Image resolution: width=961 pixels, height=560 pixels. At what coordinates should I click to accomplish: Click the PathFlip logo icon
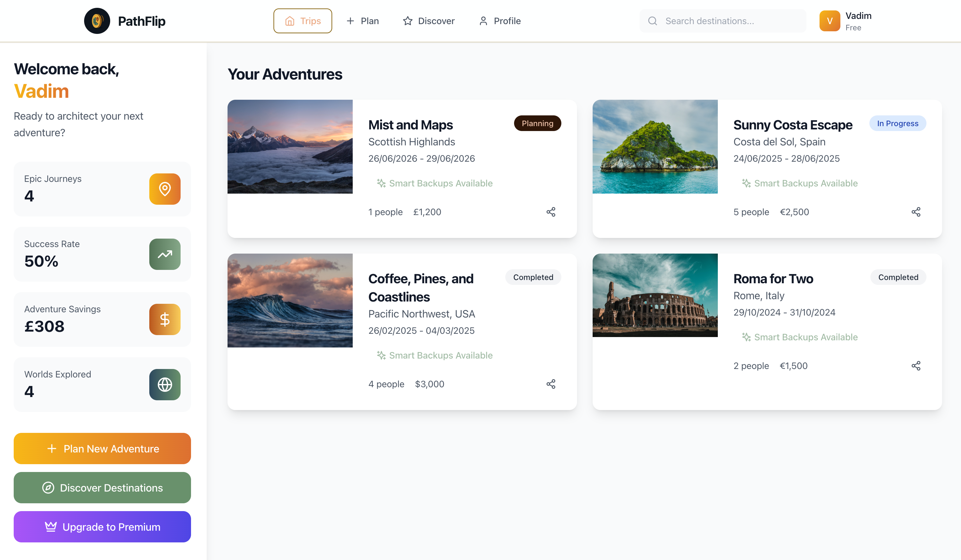97,21
